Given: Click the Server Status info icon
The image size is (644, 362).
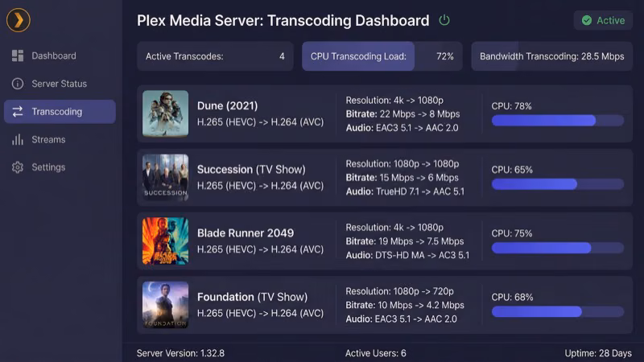Looking at the screenshot, I should 18,84.
